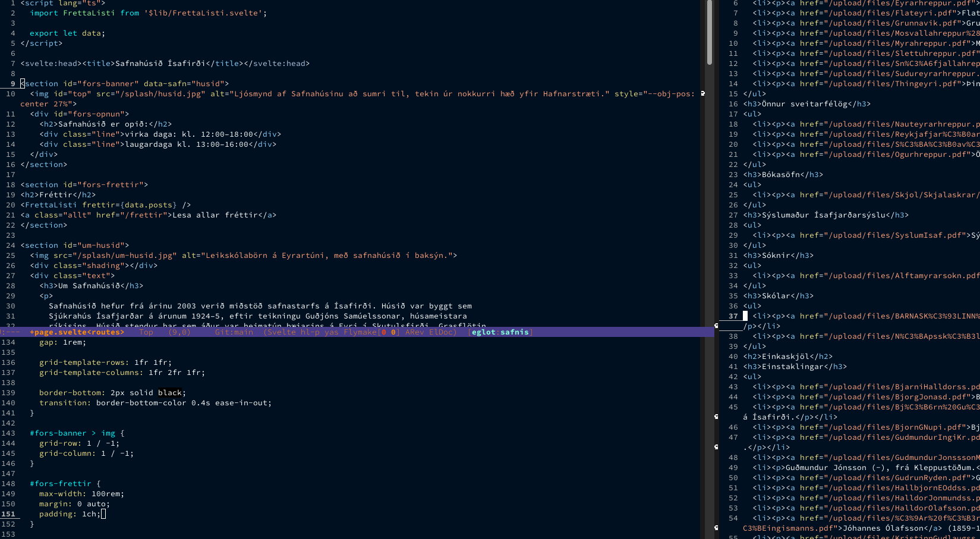Click the h3 'Um Safnahúsið' line
This screenshot has height=539, width=980.
(91, 286)
